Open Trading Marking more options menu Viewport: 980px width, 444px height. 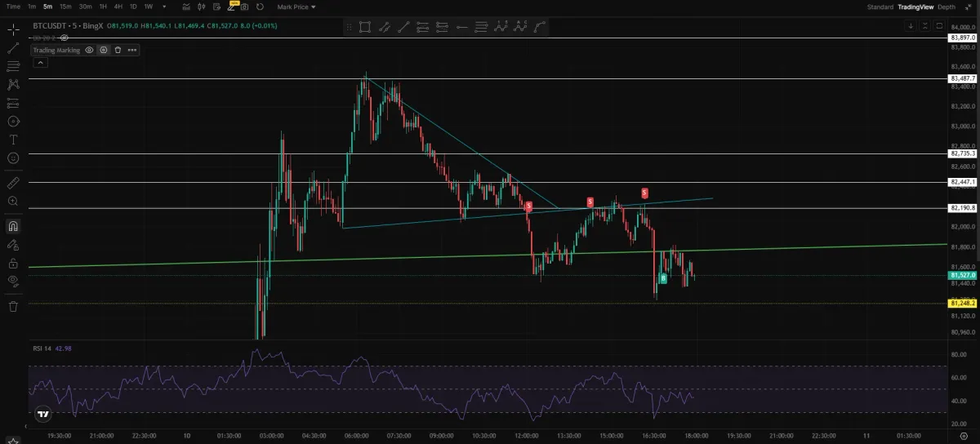[132, 50]
